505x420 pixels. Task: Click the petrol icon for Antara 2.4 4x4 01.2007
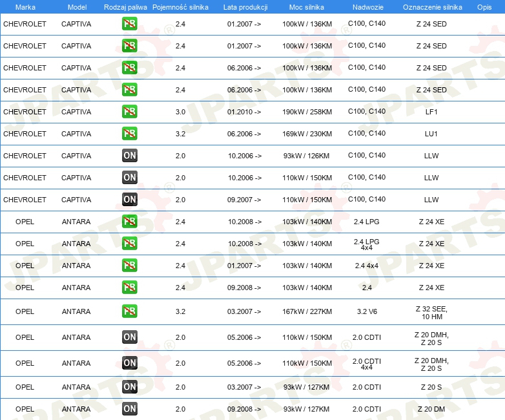130,266
